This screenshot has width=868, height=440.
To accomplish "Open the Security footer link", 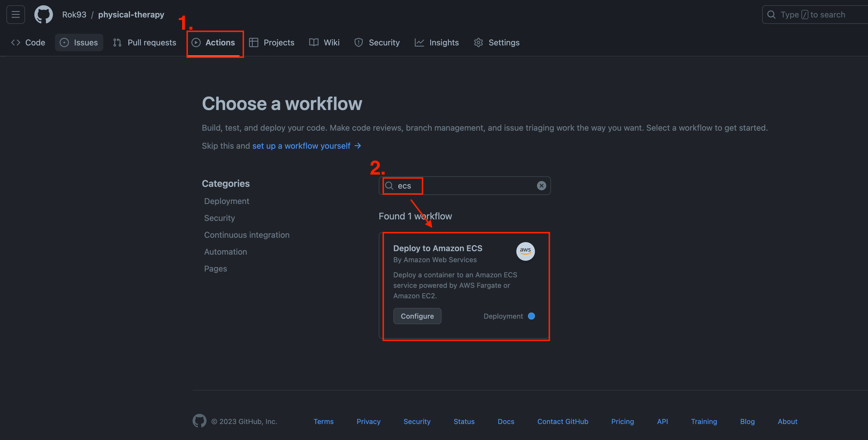I will 417,421.
